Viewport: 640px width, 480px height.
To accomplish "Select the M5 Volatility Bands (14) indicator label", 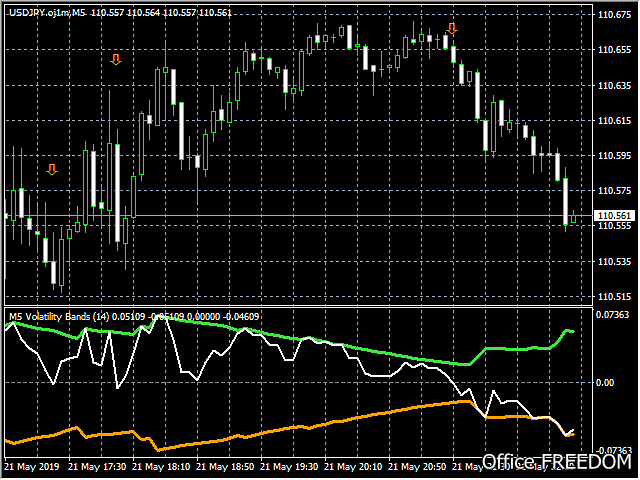I will [x=59, y=317].
